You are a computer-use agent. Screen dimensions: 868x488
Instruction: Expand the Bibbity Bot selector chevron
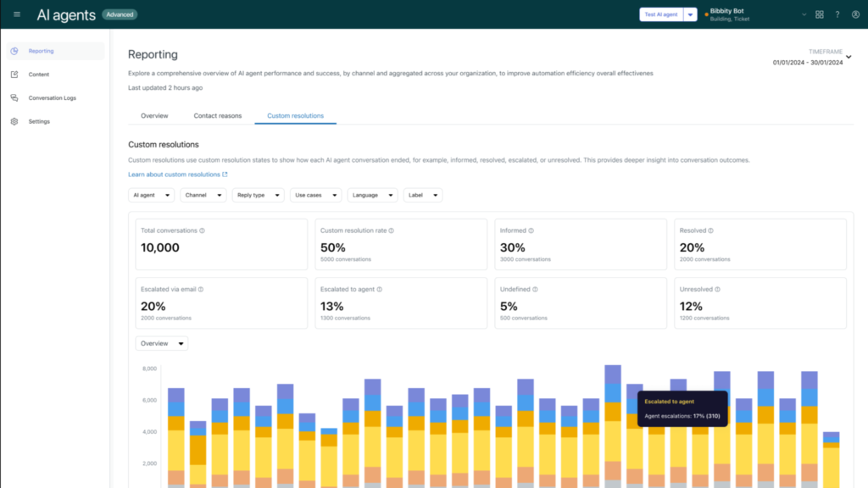[x=804, y=14]
